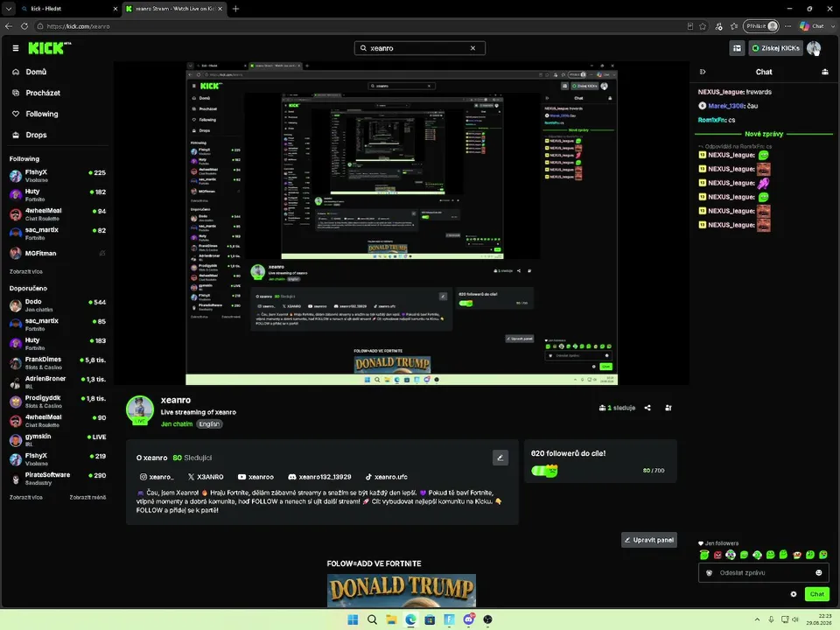Open the user profile avatar menu
The width and height of the screenshot is (840, 630).
point(813,48)
